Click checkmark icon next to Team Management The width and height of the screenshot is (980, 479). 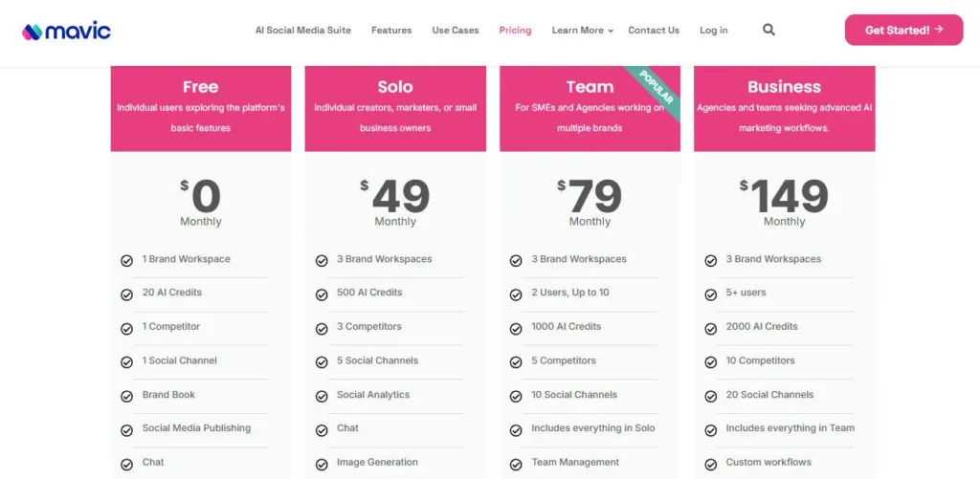516,464
